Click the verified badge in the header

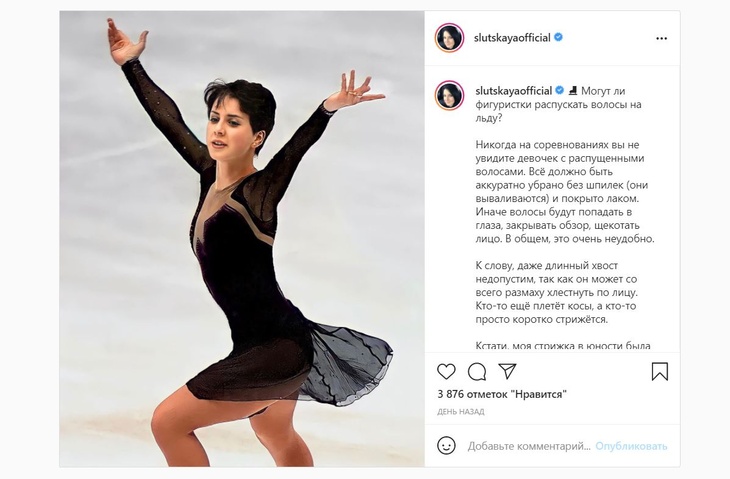click(558, 37)
